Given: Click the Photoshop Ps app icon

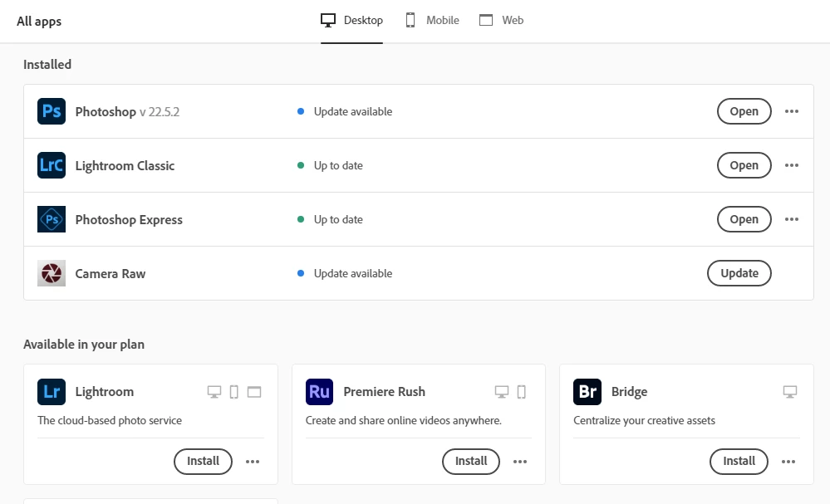Looking at the screenshot, I should pyautogui.click(x=52, y=111).
